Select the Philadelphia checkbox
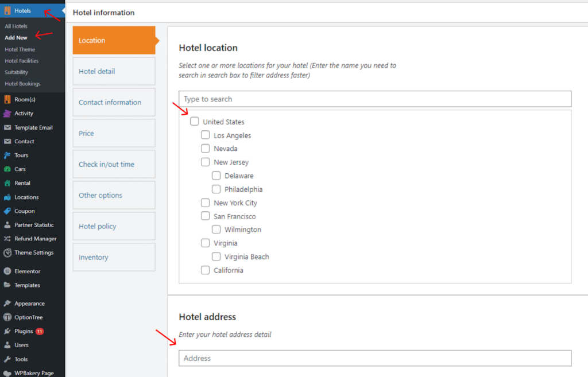588x377 pixels. [216, 189]
